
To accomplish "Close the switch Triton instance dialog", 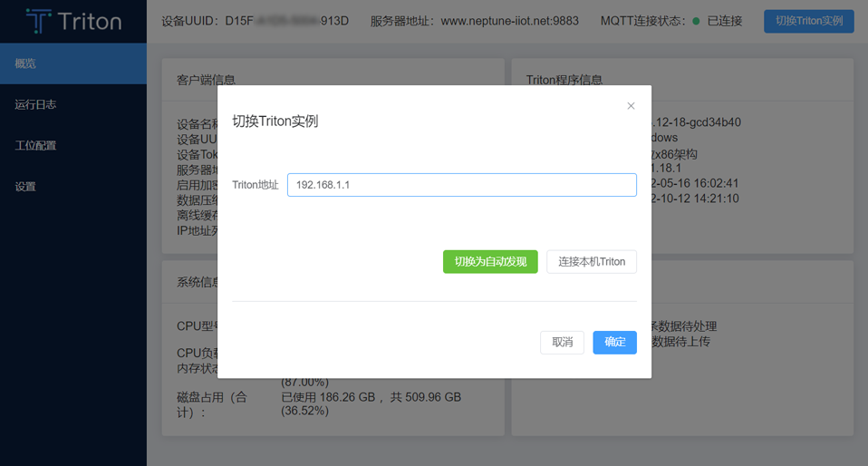I will click(631, 106).
